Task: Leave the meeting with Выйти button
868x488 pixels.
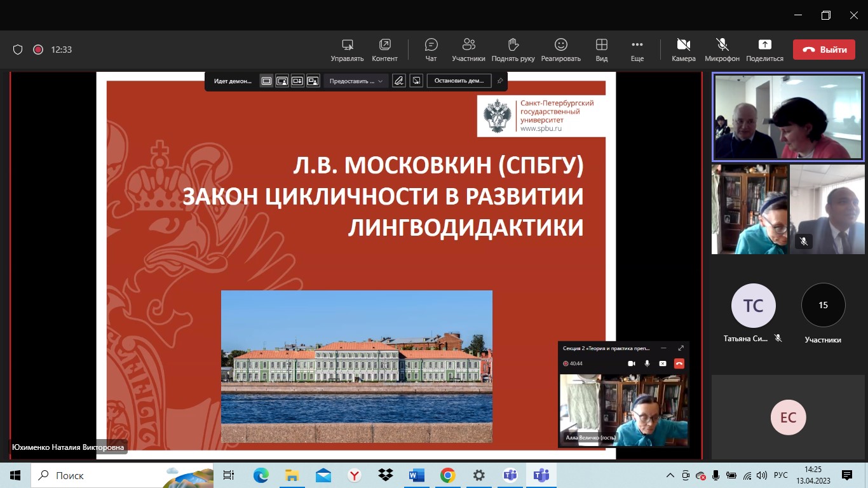Action: [827, 50]
